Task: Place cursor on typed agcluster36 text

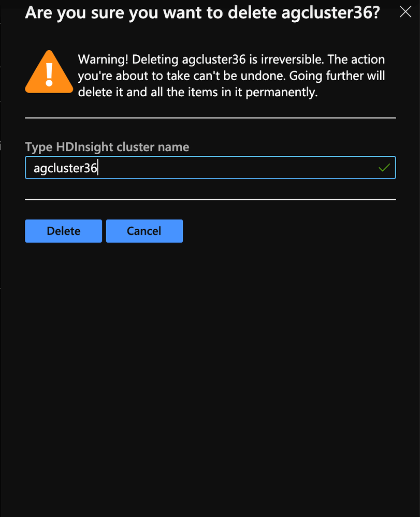Action: 65,168
